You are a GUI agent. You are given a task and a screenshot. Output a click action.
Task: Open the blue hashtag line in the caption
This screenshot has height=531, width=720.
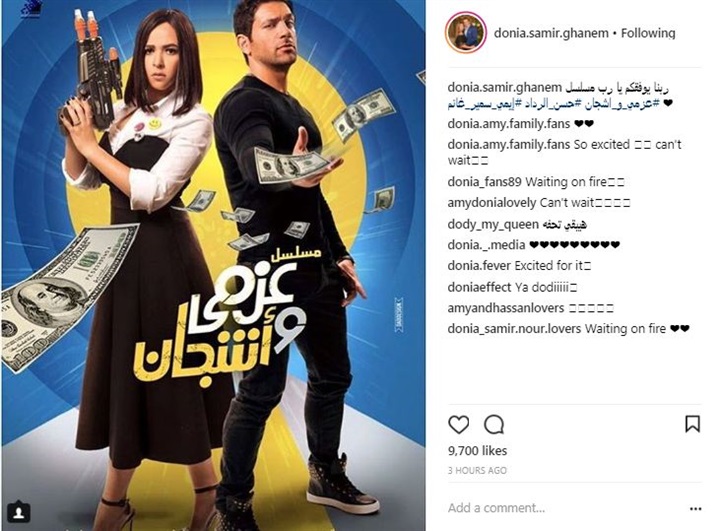click(x=554, y=104)
